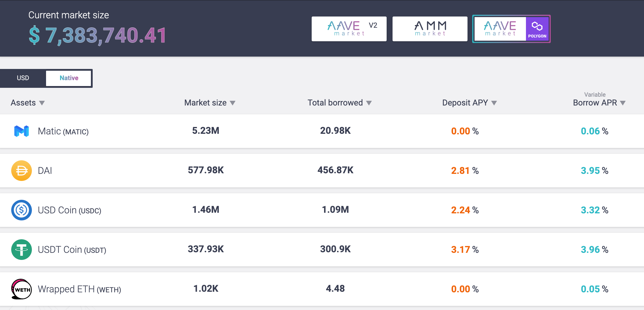Viewport: 644px width, 310px height.
Task: Click USDC borrow APR 3.32 %
Action: click(x=595, y=210)
